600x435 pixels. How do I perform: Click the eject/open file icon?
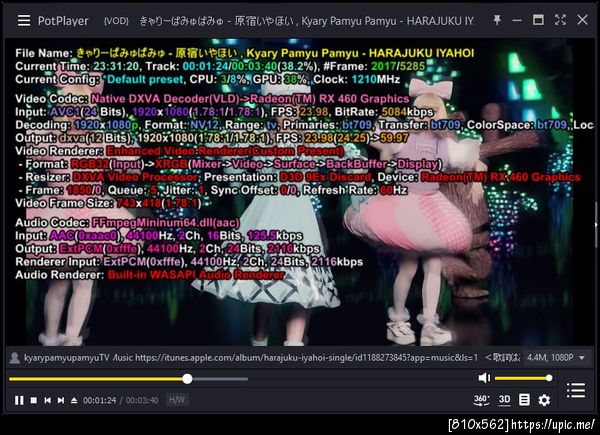74,400
